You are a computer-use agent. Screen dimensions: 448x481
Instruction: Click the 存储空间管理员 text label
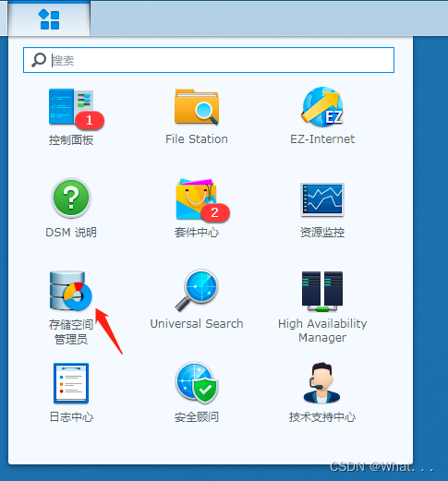[71, 331]
